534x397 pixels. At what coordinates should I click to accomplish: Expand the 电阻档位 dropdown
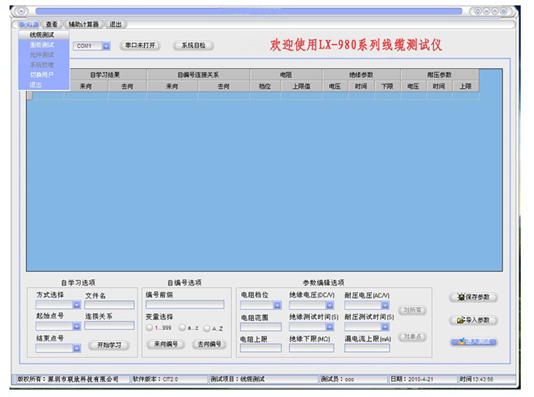coord(278,305)
